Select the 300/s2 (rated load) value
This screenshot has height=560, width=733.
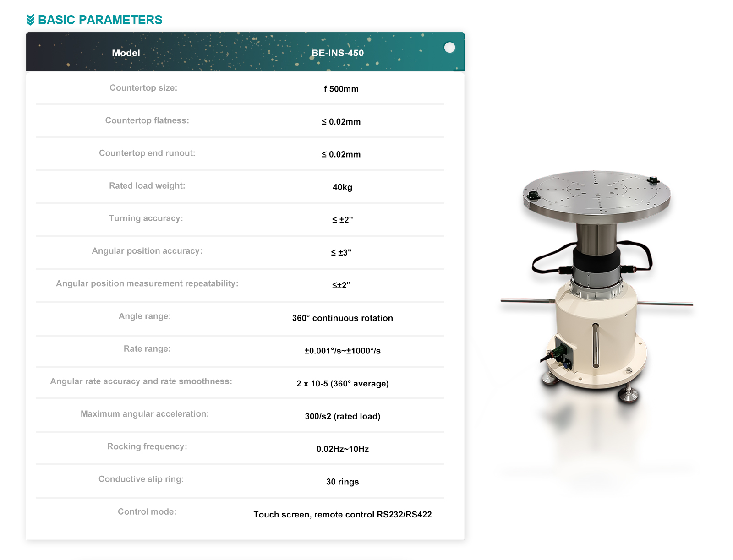(342, 416)
